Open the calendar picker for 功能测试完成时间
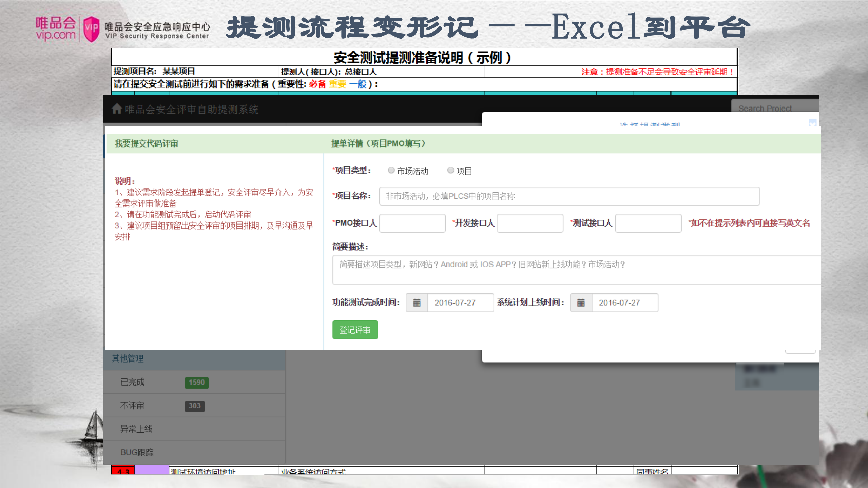Image resolution: width=868 pixels, height=488 pixels. (417, 303)
